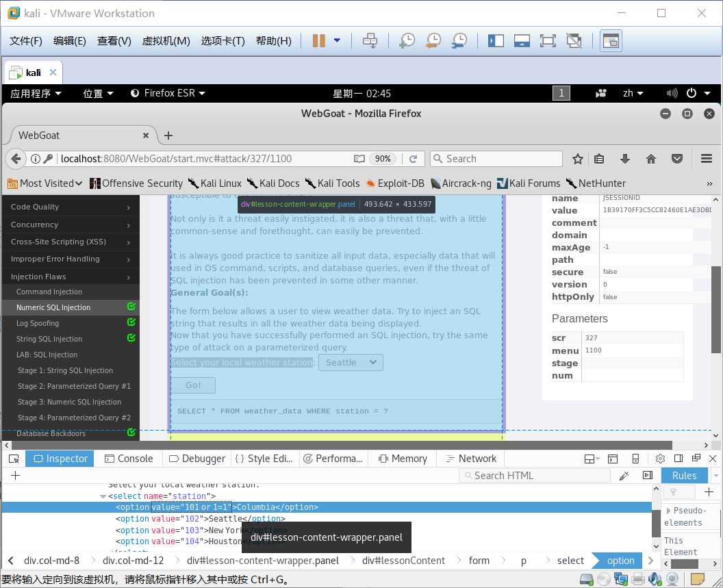The image size is (723, 588).
Task: Add a new CSS rule plus icon
Action: [709, 492]
